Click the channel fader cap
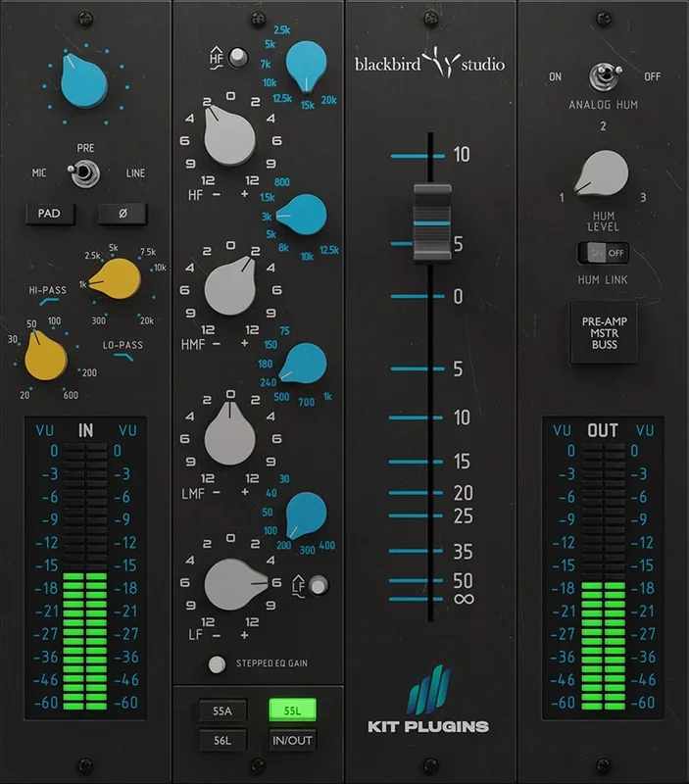The image size is (689, 784). 432,222
